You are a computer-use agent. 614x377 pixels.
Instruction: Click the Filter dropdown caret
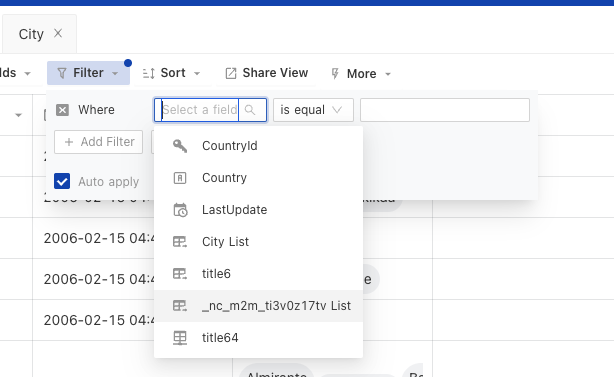click(x=115, y=74)
